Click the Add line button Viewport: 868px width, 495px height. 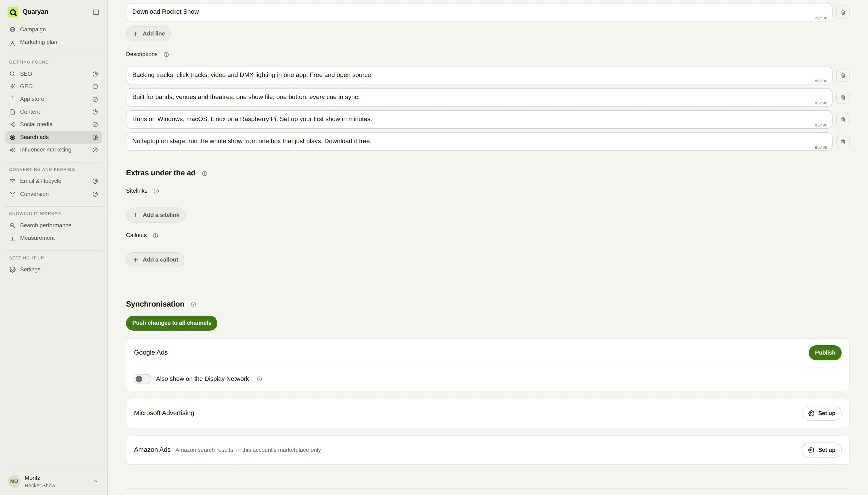tap(148, 34)
